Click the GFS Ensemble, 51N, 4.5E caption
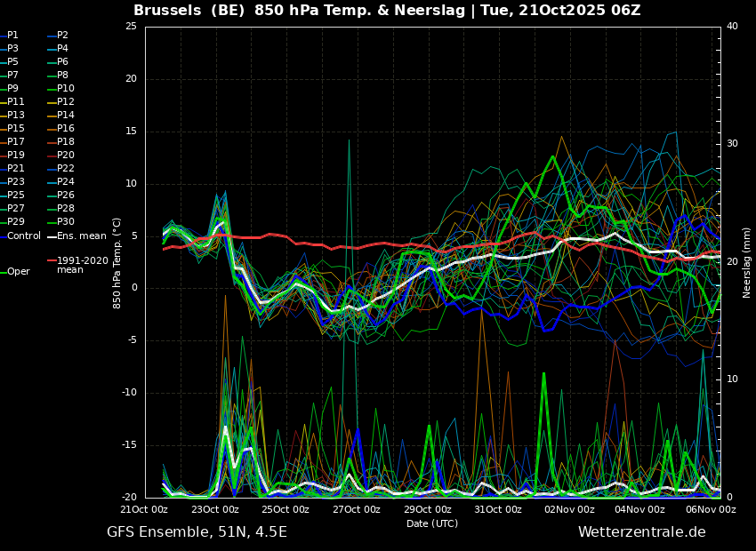The height and width of the screenshot is (551, 756). click(197, 532)
